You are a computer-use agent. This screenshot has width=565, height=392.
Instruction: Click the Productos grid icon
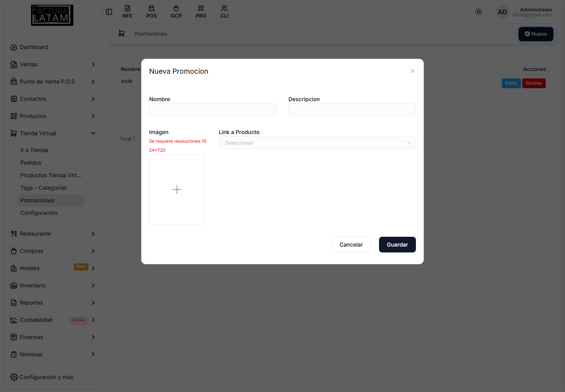pyautogui.click(x=14, y=116)
